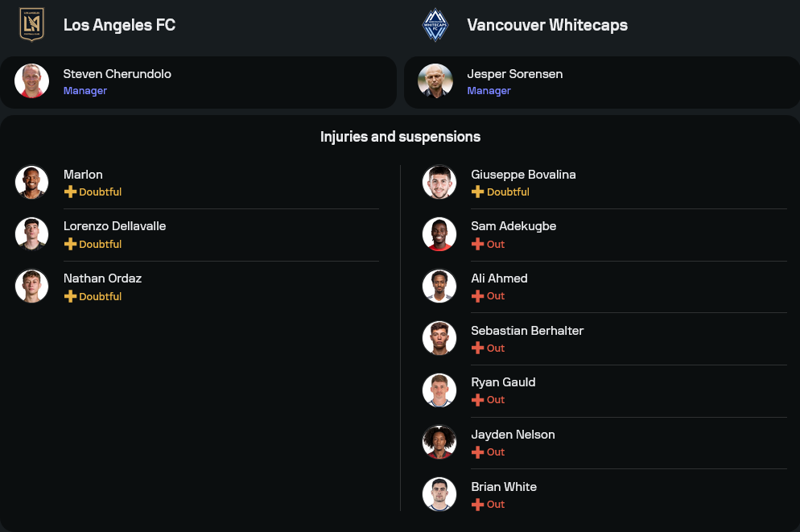Click the doubtful cross icon beside Marlon

point(70,192)
